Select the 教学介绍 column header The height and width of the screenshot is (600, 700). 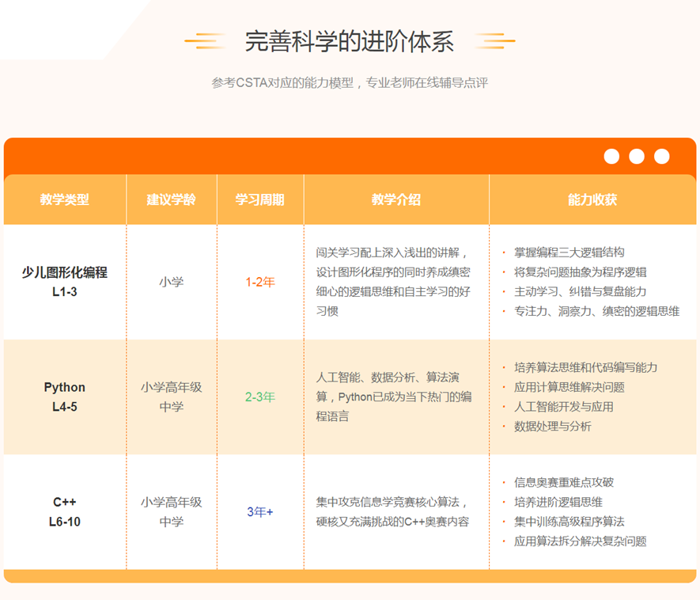[x=395, y=199]
